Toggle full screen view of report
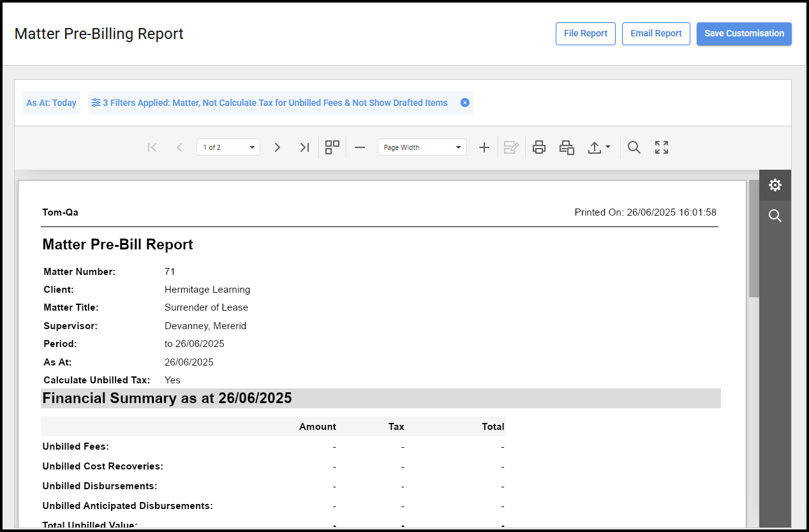This screenshot has width=809, height=532. click(662, 147)
